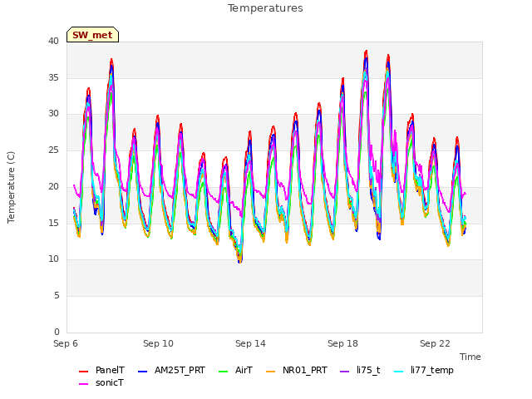Click the blue AM25T_PRT legend color marker

(x=142, y=371)
